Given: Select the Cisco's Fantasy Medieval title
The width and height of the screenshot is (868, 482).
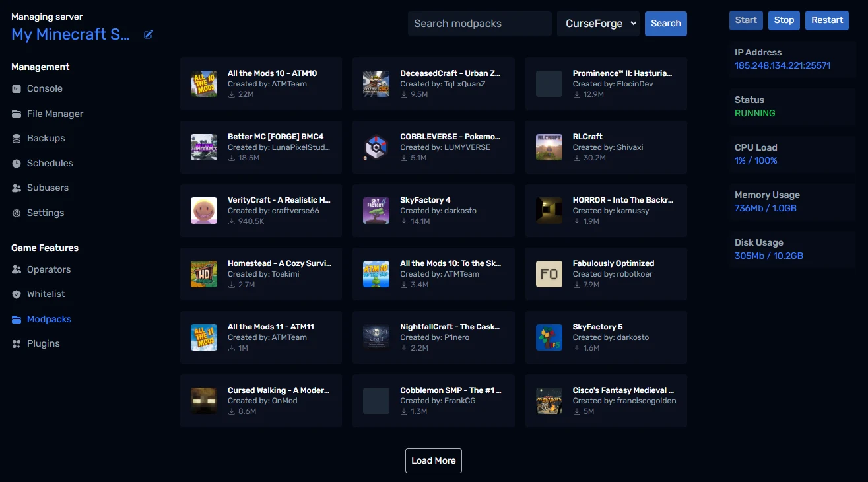Looking at the screenshot, I should 624,390.
